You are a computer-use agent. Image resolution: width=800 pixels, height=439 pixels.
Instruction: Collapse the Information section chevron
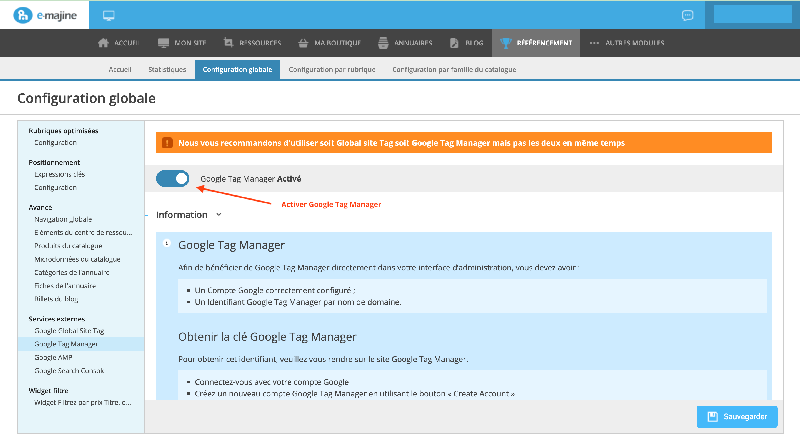[218, 215]
